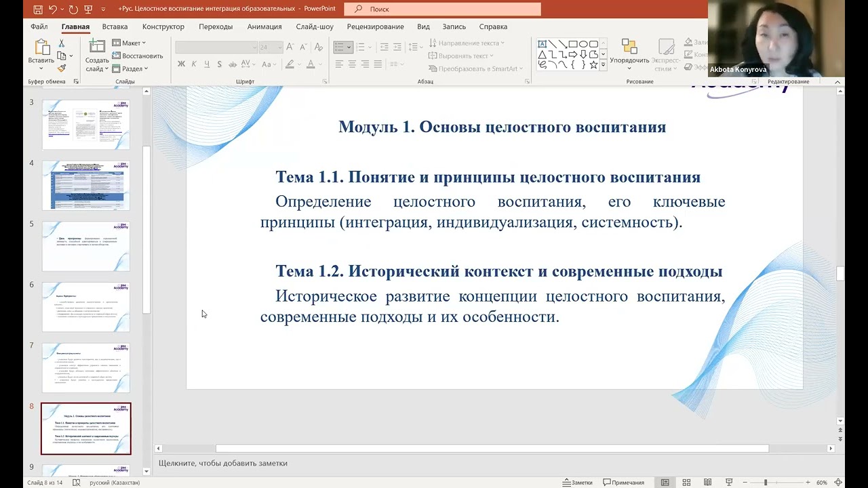Select the right arrow shape
This screenshot has width=868, height=488.
[x=573, y=54]
